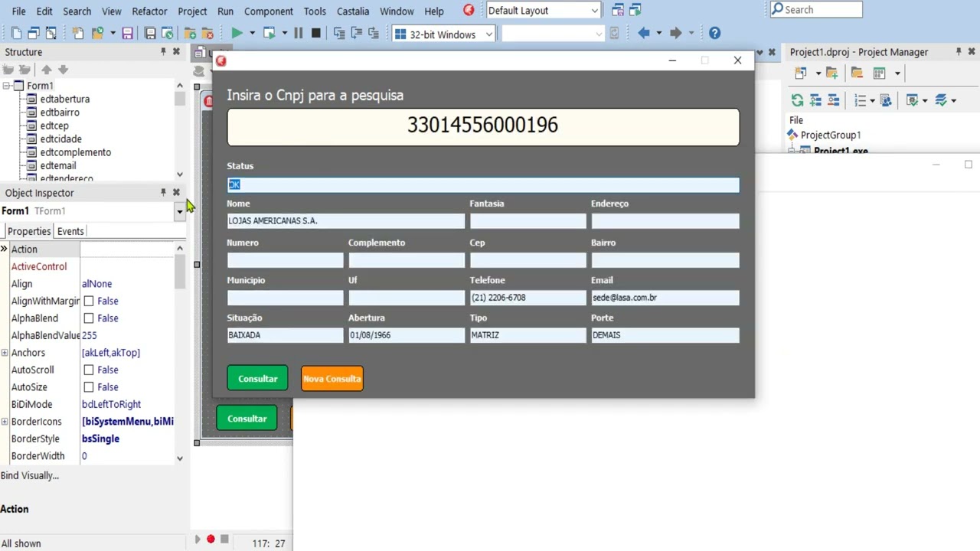Click the red record macro dot
Viewport: 980px width, 551px height.
pos(211,540)
